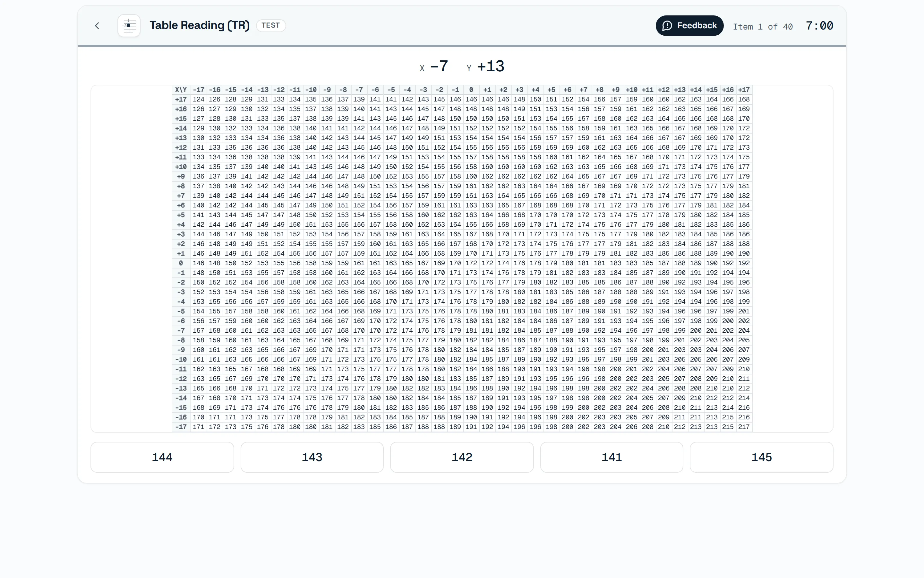
Task: Click column header -12
Action: [x=279, y=90]
